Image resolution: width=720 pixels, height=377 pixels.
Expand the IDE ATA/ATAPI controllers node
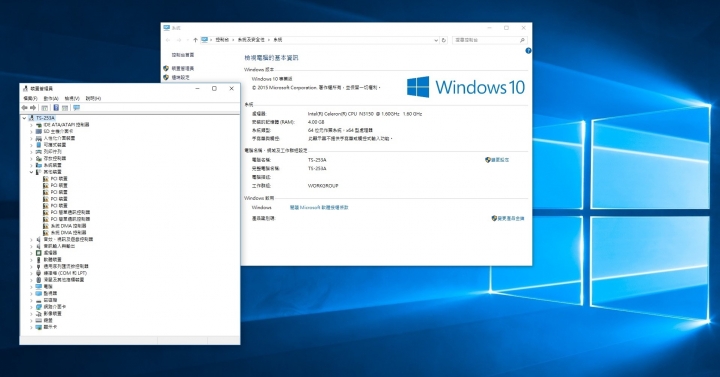[31, 125]
